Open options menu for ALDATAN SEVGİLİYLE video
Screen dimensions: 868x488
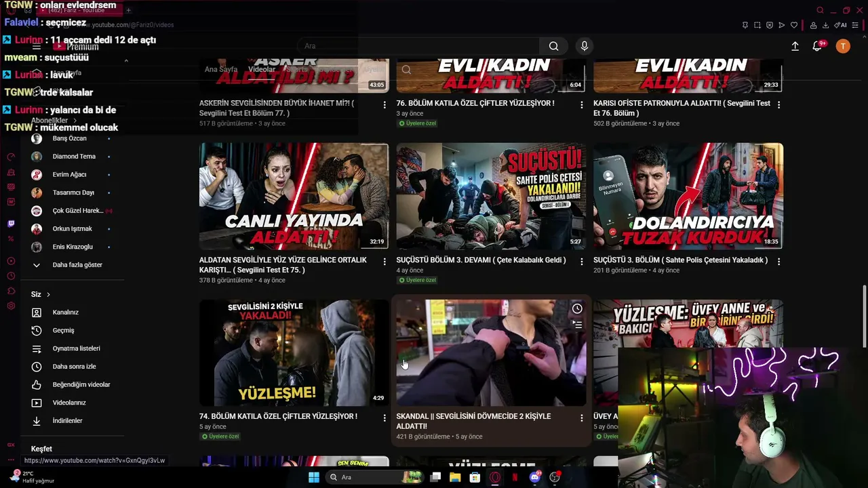pos(384,262)
